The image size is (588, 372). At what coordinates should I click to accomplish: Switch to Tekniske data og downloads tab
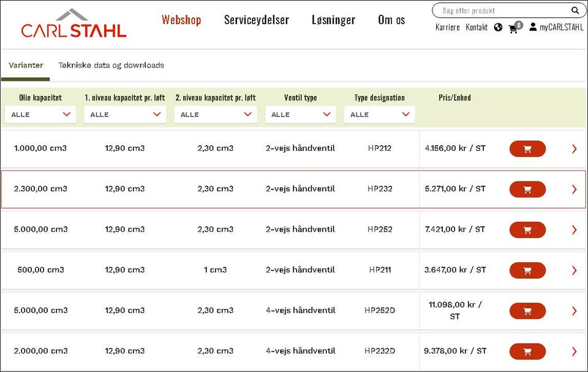click(111, 66)
